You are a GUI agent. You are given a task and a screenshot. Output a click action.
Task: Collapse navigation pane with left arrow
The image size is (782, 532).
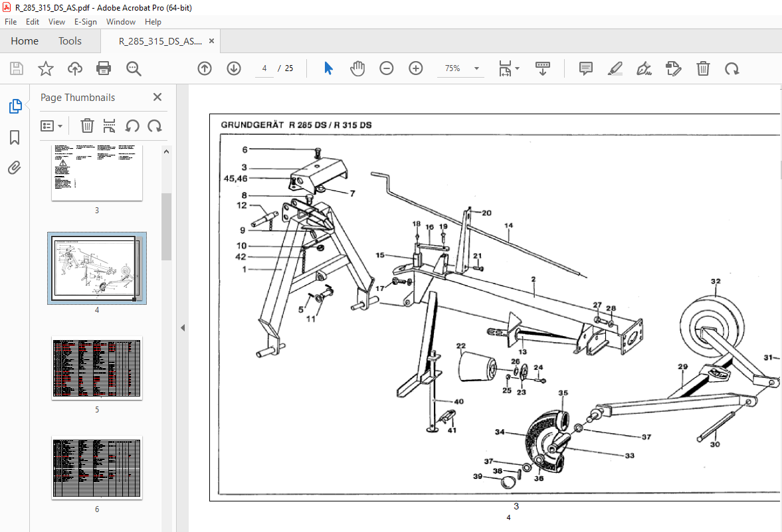pyautogui.click(x=183, y=327)
